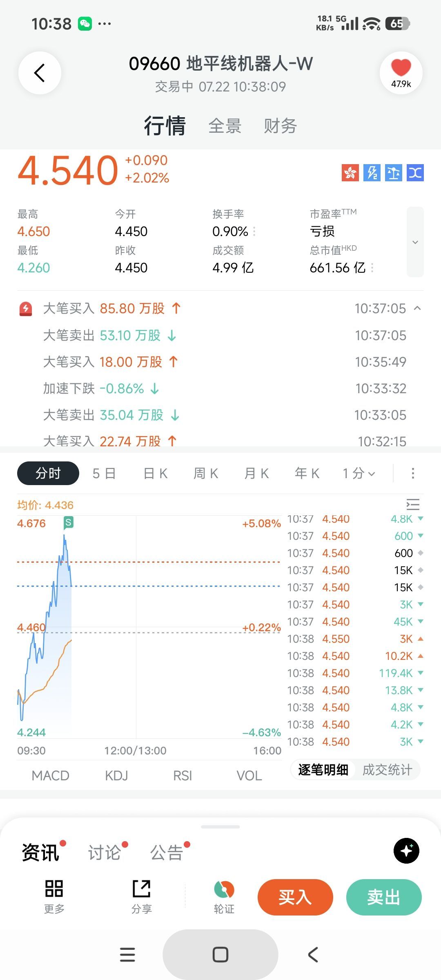Tap the red heart favorite icon
Viewport: 441px width, 980px height.
[401, 67]
